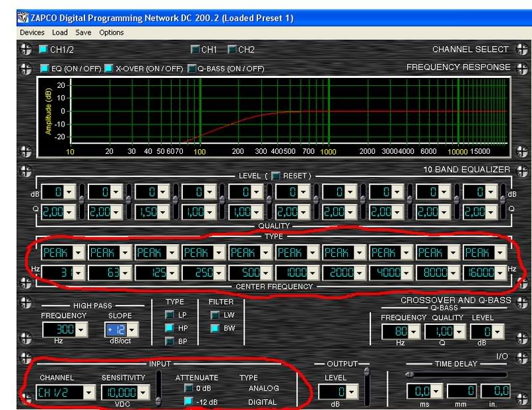
Task: Open the Load menu
Action: [x=60, y=33]
